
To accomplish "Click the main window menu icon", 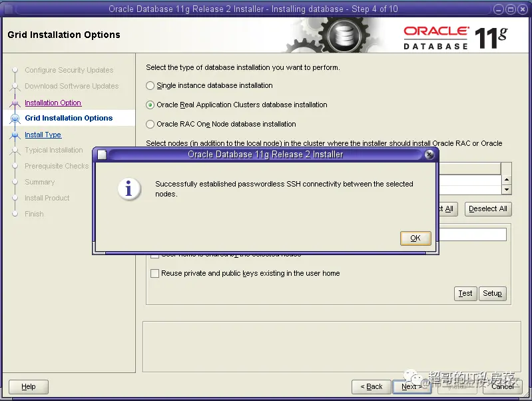I will [9, 9].
